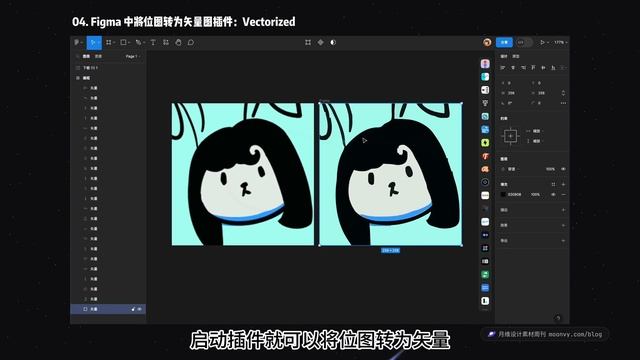Add a fill with the plus icon
Viewport: 640px width, 360px height.
pos(563,184)
